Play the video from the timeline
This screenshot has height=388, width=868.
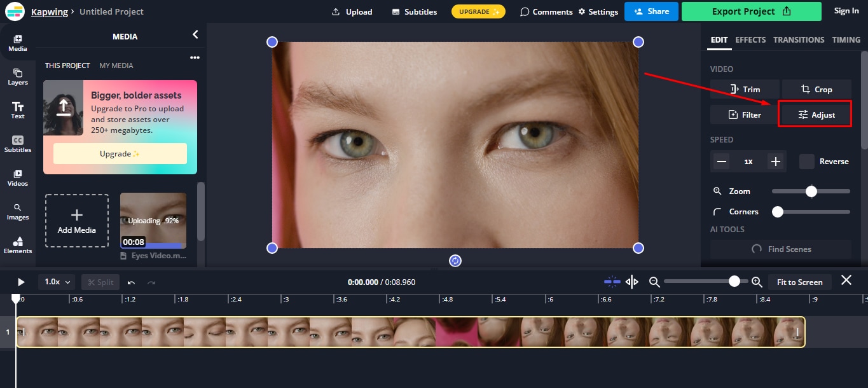(21, 282)
